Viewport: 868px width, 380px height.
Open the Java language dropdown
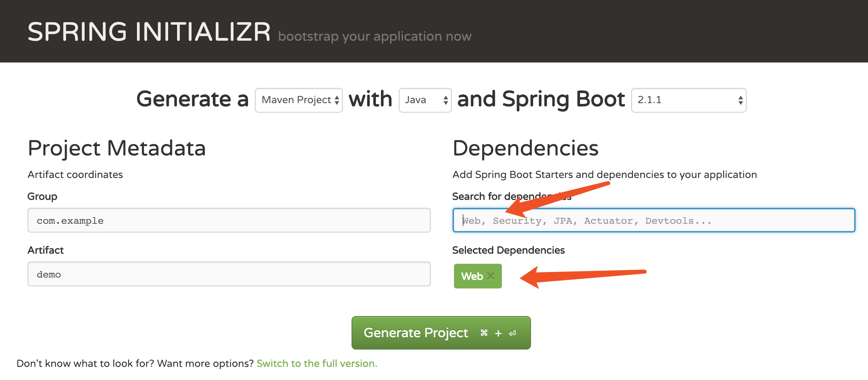(x=425, y=100)
